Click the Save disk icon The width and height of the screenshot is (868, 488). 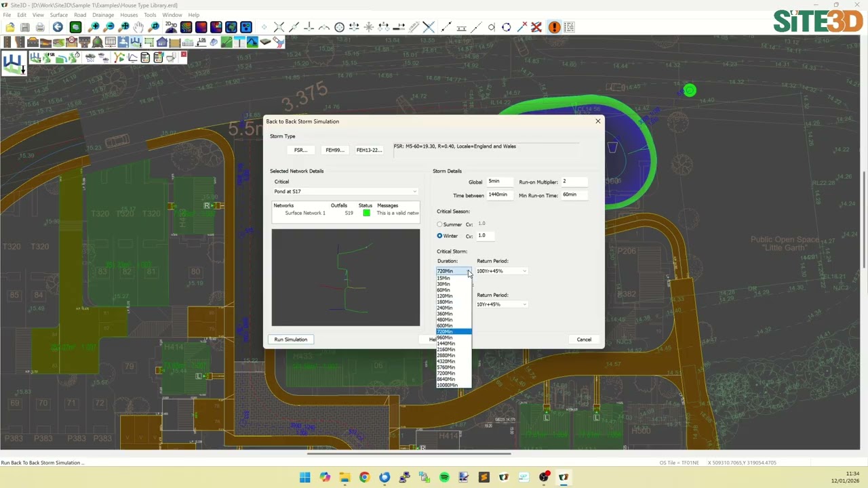(25, 27)
